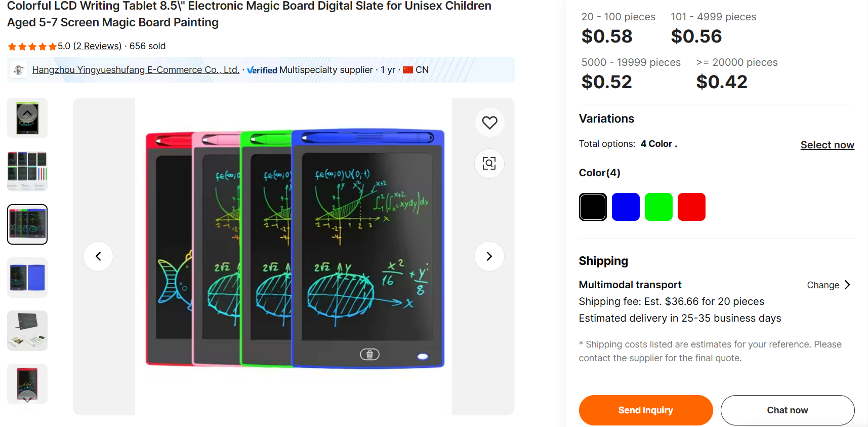Select the black color variation
This screenshot has width=868, height=427.
(592, 207)
